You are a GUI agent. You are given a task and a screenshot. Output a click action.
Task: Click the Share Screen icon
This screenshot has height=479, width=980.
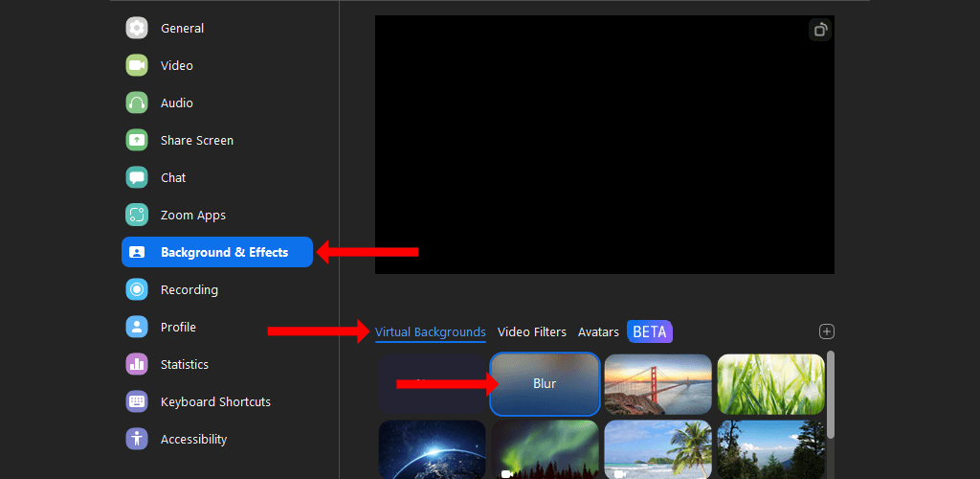(x=137, y=140)
